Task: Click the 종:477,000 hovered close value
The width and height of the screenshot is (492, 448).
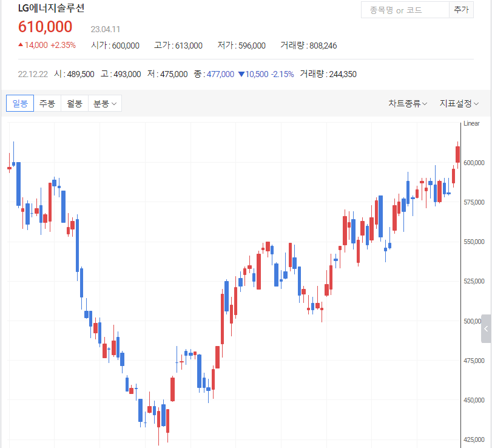Action: [x=214, y=74]
